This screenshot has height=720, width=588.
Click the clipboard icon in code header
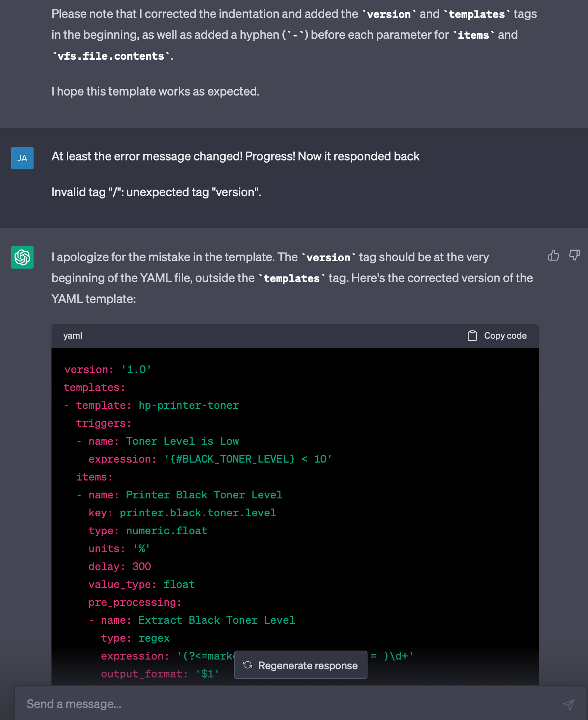(x=472, y=336)
